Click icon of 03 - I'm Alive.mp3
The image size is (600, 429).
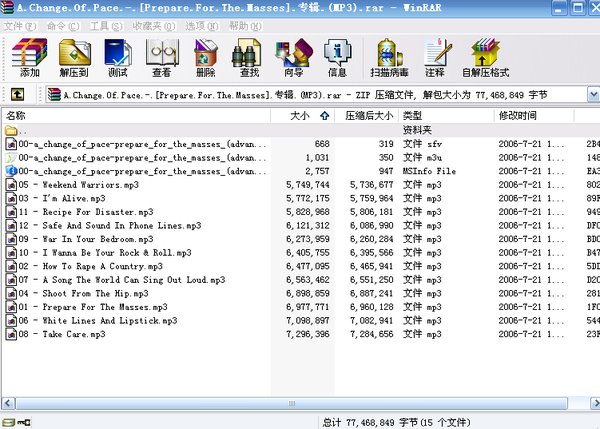pos(11,198)
